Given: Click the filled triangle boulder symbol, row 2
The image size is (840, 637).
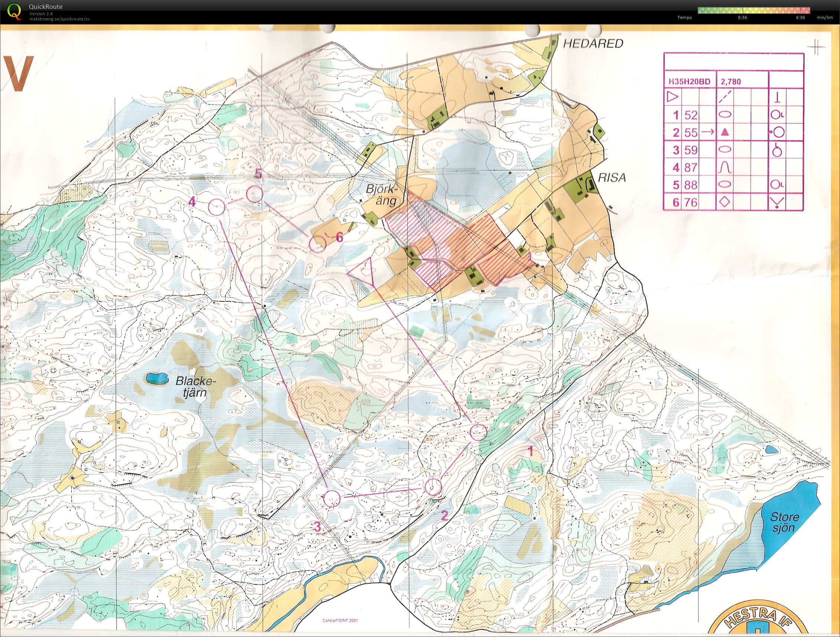Looking at the screenshot, I should point(725,133).
